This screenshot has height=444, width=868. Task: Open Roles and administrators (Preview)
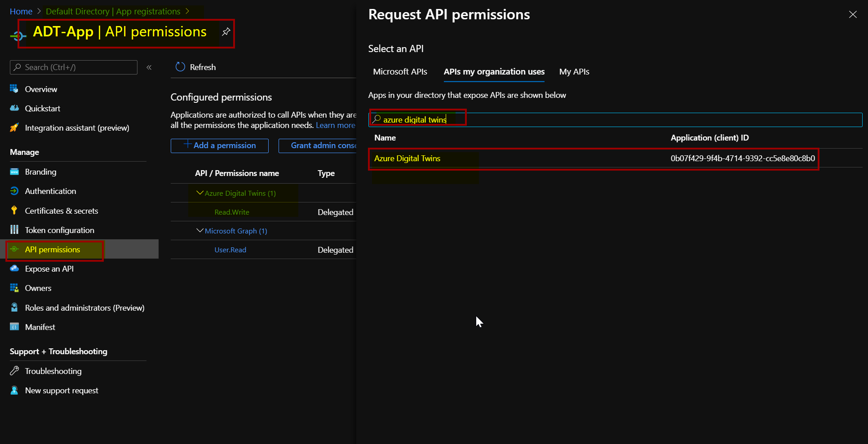click(84, 308)
